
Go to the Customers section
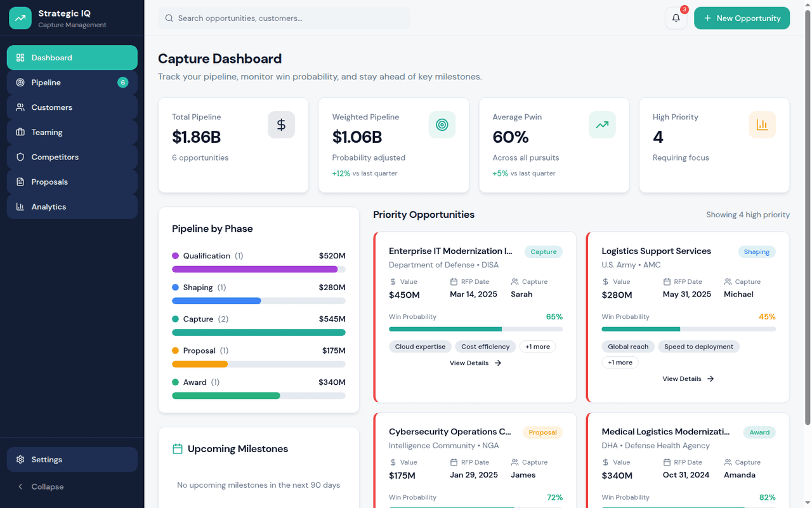(x=72, y=107)
